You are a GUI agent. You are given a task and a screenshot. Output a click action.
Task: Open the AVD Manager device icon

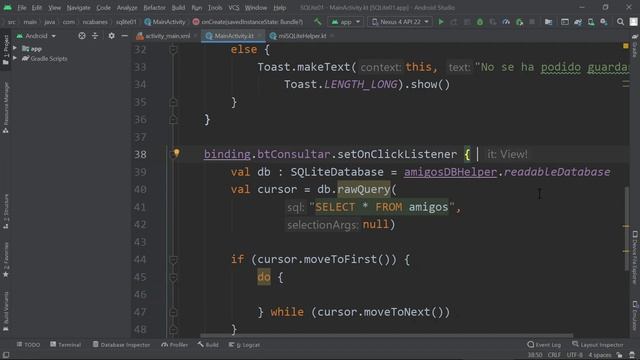(591, 22)
